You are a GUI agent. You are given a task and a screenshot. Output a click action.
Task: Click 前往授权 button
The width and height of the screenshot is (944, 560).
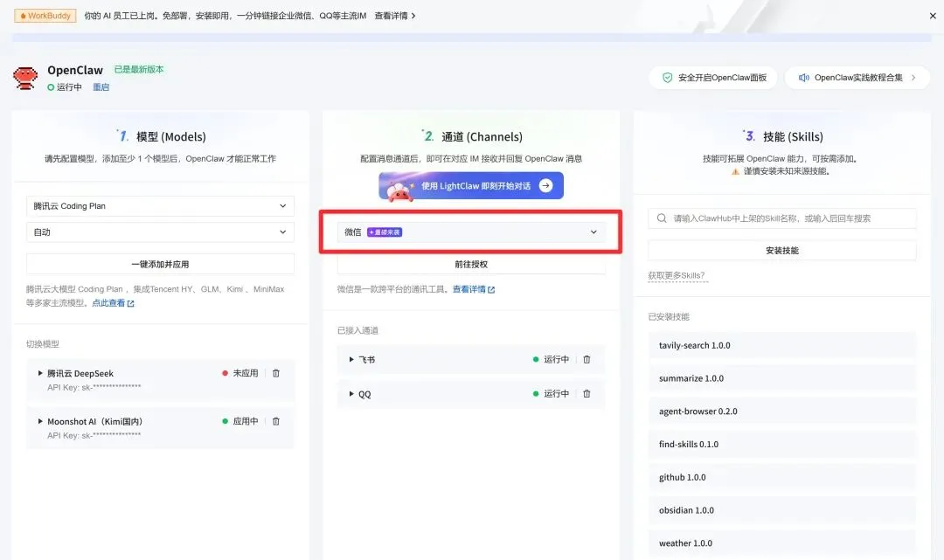click(471, 264)
